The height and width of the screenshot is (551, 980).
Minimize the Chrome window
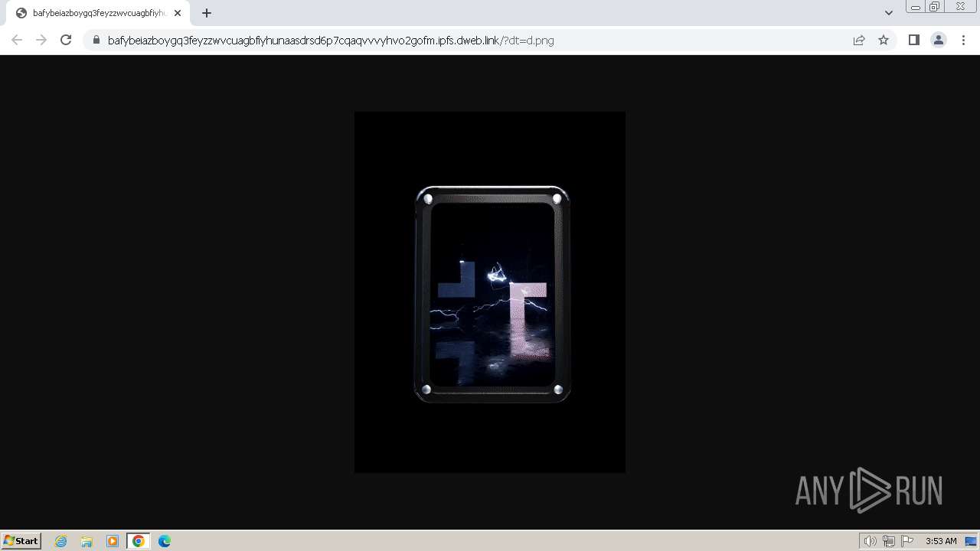[916, 7]
